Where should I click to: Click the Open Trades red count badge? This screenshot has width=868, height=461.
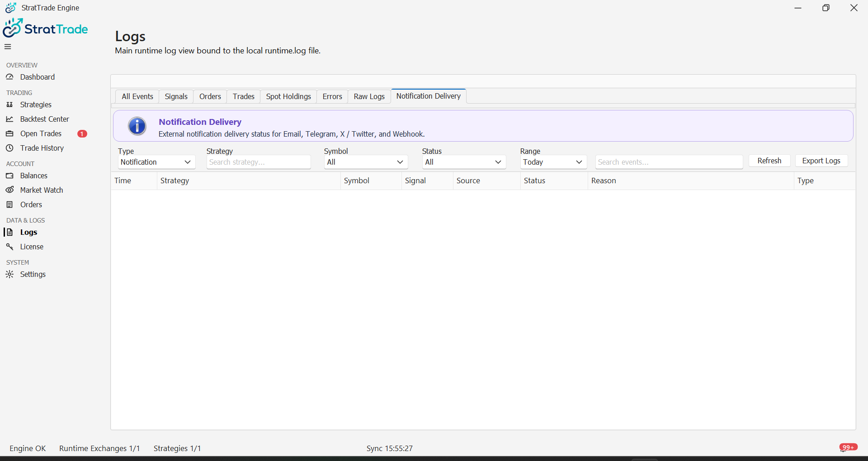82,134
